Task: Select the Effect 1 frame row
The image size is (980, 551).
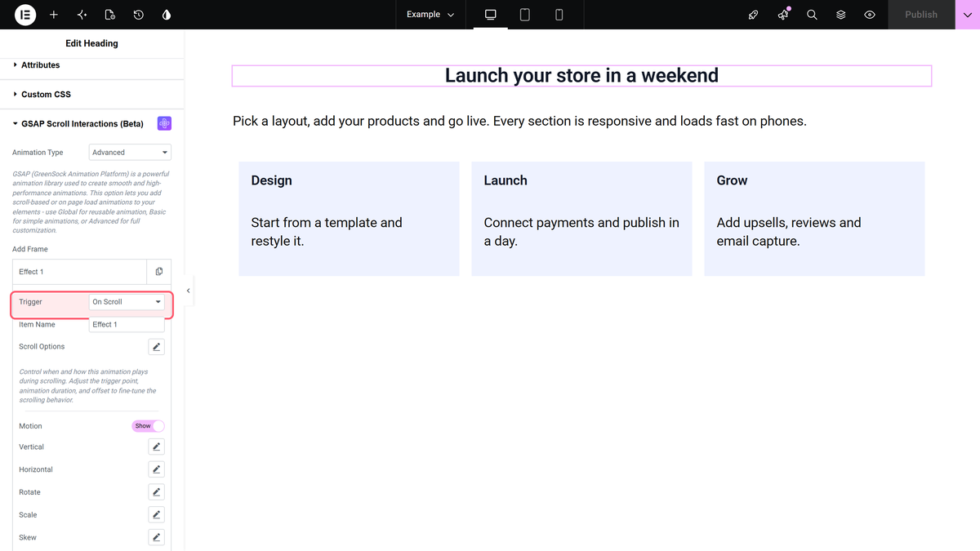Action: pos(79,272)
